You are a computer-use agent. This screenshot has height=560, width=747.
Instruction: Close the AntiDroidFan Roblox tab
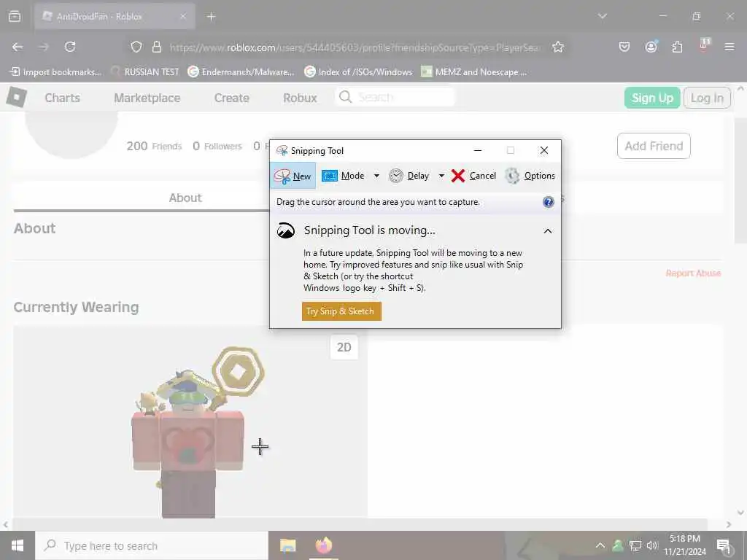tap(183, 16)
